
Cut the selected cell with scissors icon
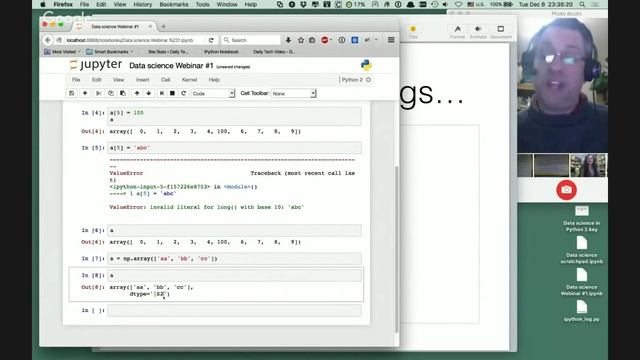[x=98, y=93]
